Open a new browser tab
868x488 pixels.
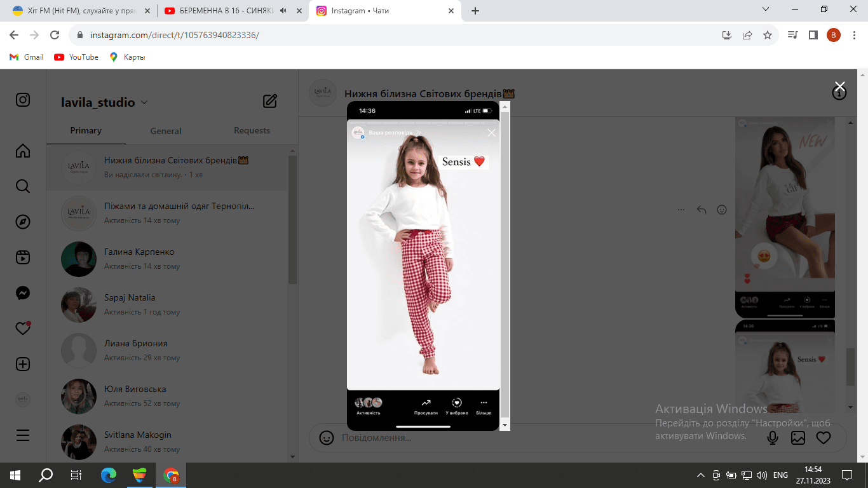tap(475, 11)
